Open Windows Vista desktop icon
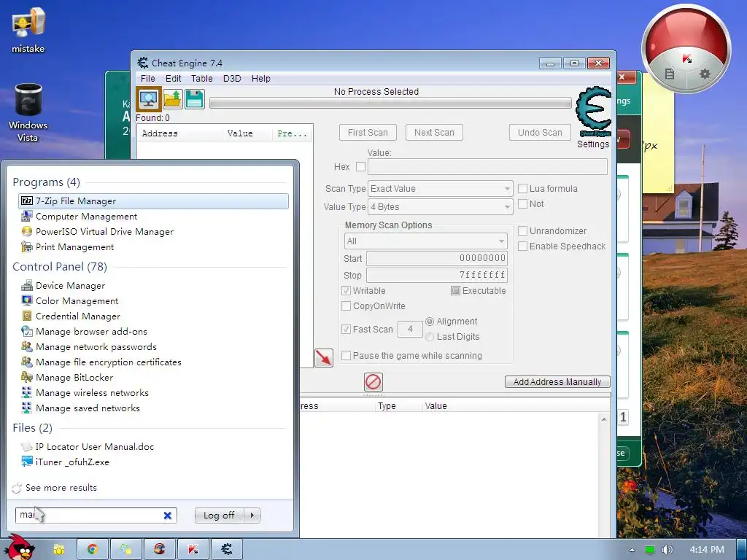This screenshot has height=560, width=747. click(28, 113)
